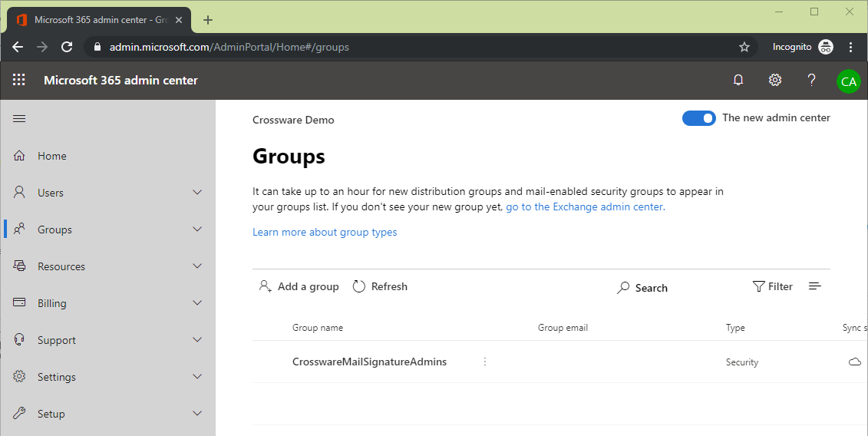Select Support in the sidebar
868x436 pixels.
(x=57, y=340)
